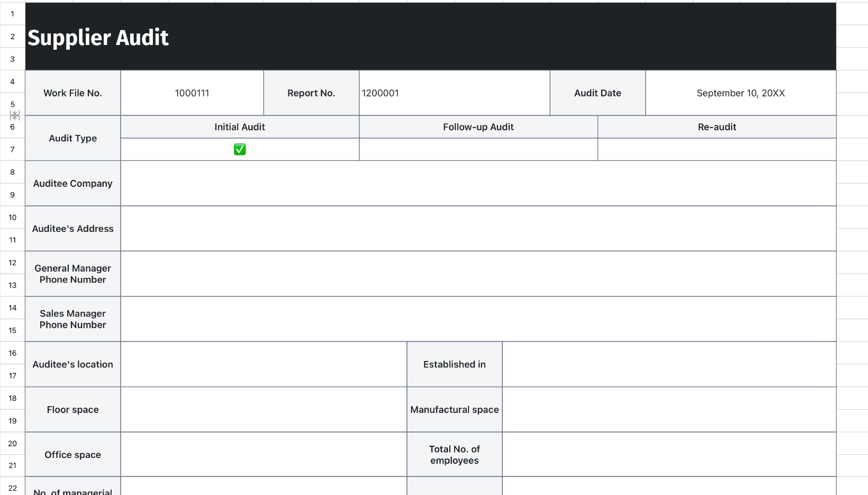The width and height of the screenshot is (868, 495).
Task: Select row header 18
Action: [13, 398]
